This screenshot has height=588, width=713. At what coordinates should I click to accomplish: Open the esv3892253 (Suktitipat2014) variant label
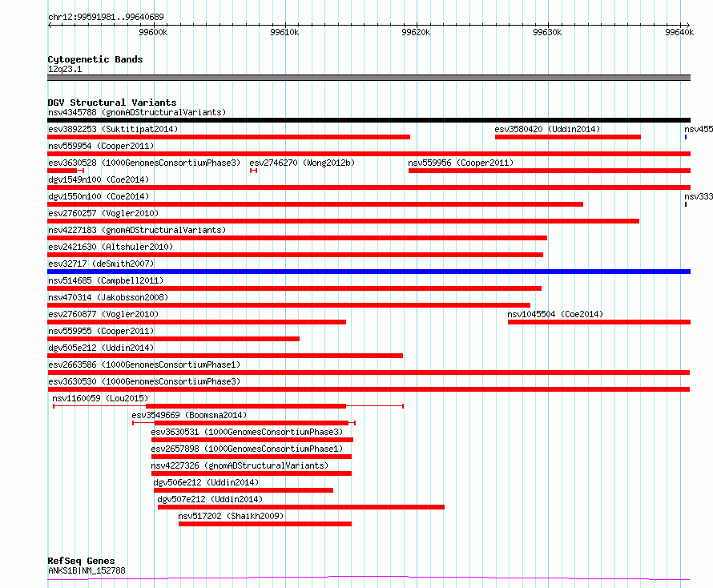[x=113, y=129]
